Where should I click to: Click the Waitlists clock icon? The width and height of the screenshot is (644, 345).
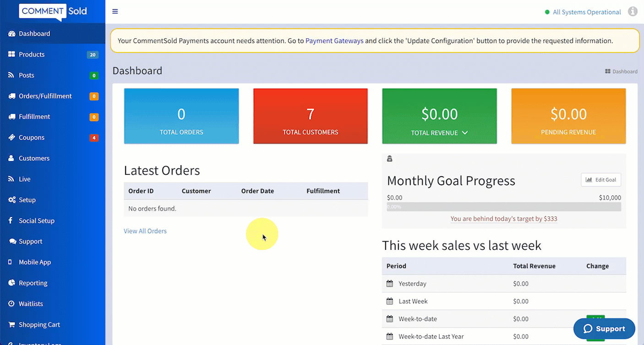click(x=11, y=304)
